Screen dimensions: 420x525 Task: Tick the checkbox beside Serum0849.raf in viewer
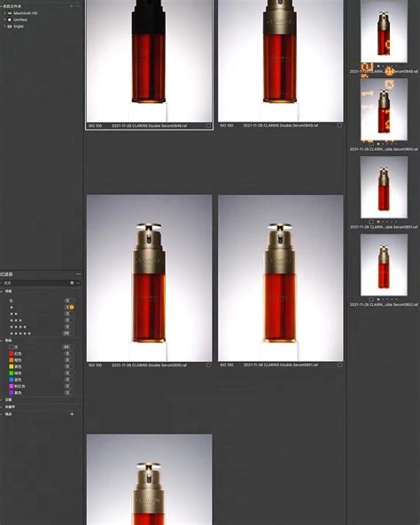point(339,125)
